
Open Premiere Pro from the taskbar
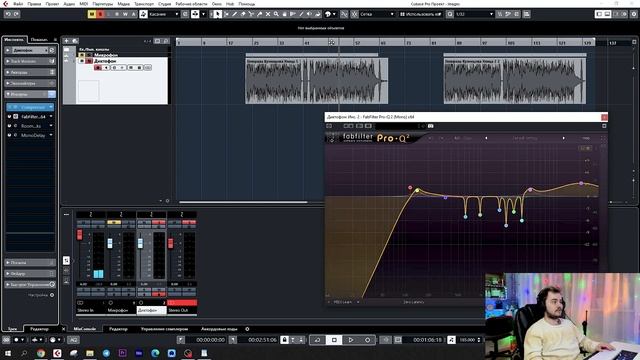(122, 353)
